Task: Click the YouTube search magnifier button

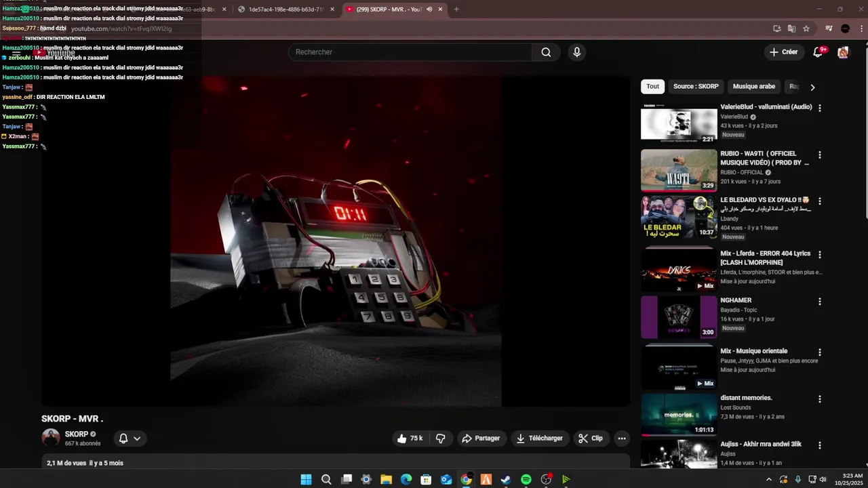Action: [x=546, y=52]
